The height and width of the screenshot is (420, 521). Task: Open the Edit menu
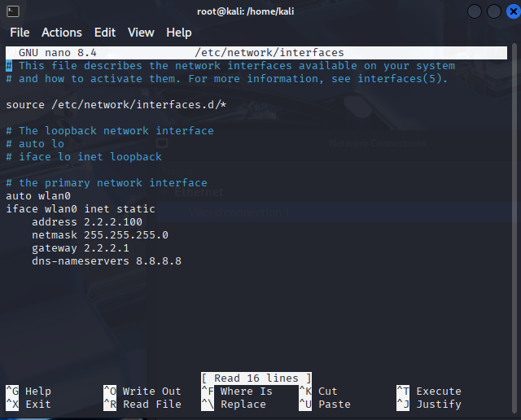(105, 33)
